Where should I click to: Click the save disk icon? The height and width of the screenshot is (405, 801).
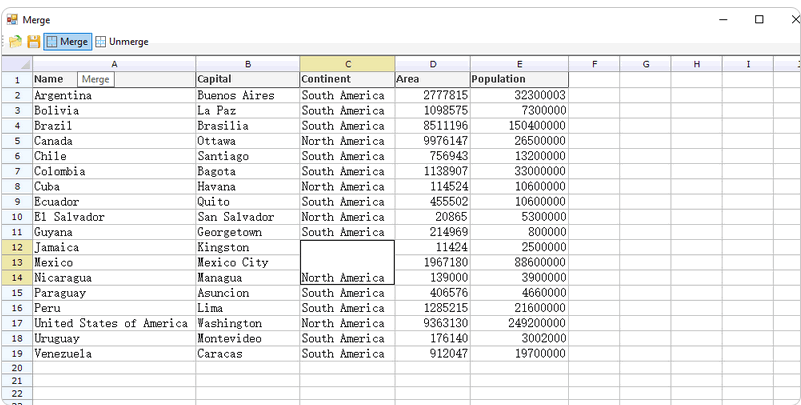point(34,41)
